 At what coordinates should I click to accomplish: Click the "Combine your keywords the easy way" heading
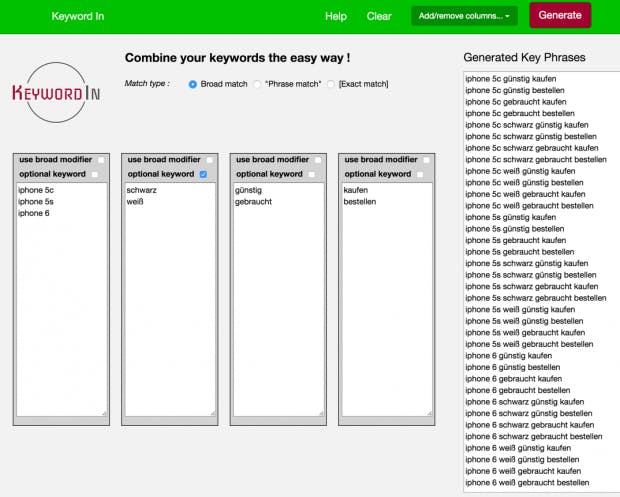(x=238, y=58)
